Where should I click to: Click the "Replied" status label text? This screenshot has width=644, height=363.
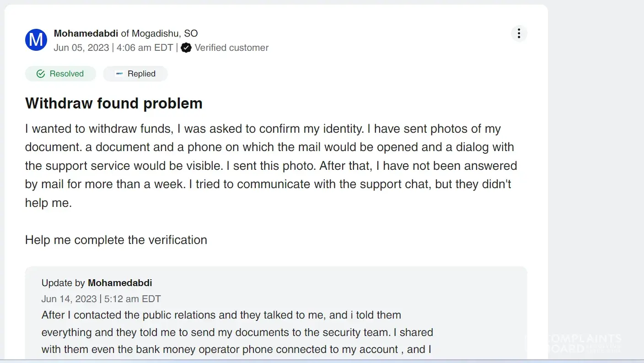click(x=141, y=74)
